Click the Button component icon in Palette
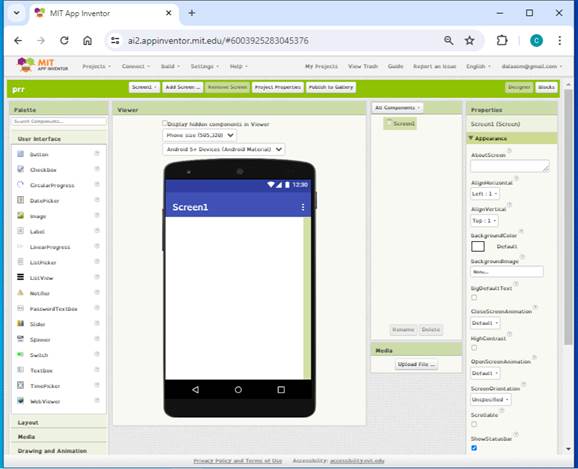 21,154
